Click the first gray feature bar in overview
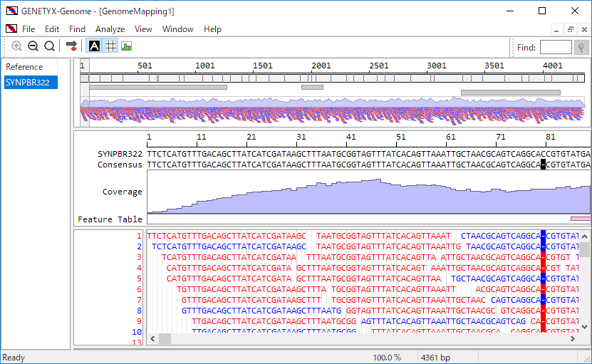The image size is (592, 364). point(158,87)
